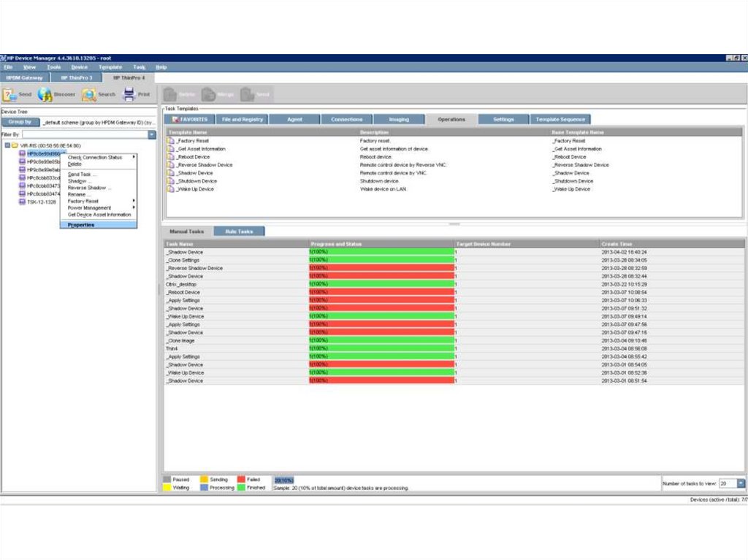Select the Thin4 task row
This screenshot has width=748, height=560.
[454, 349]
